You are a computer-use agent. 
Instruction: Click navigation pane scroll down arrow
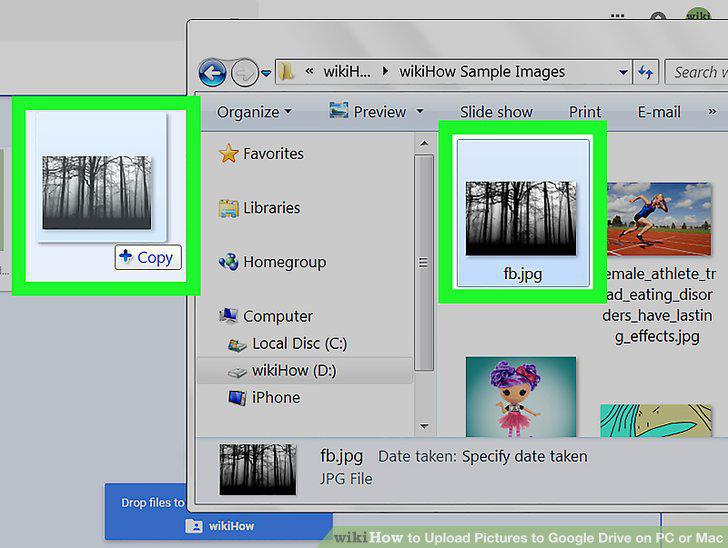click(424, 426)
